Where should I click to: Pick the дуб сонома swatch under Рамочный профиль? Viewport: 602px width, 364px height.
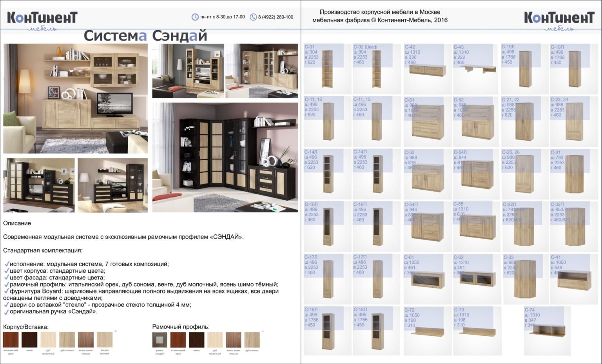252,340
